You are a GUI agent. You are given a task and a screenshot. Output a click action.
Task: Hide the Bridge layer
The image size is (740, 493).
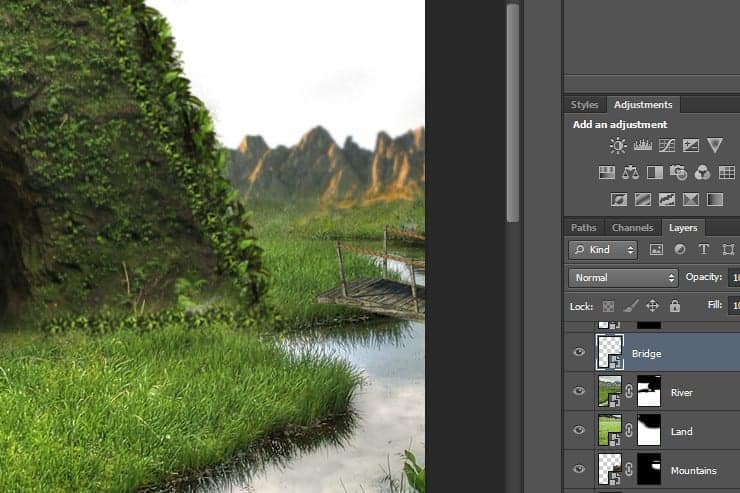click(578, 353)
